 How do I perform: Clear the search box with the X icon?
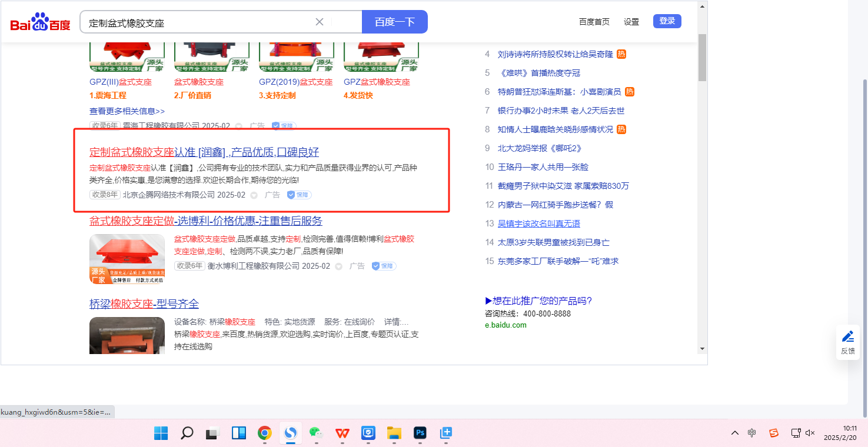click(320, 22)
